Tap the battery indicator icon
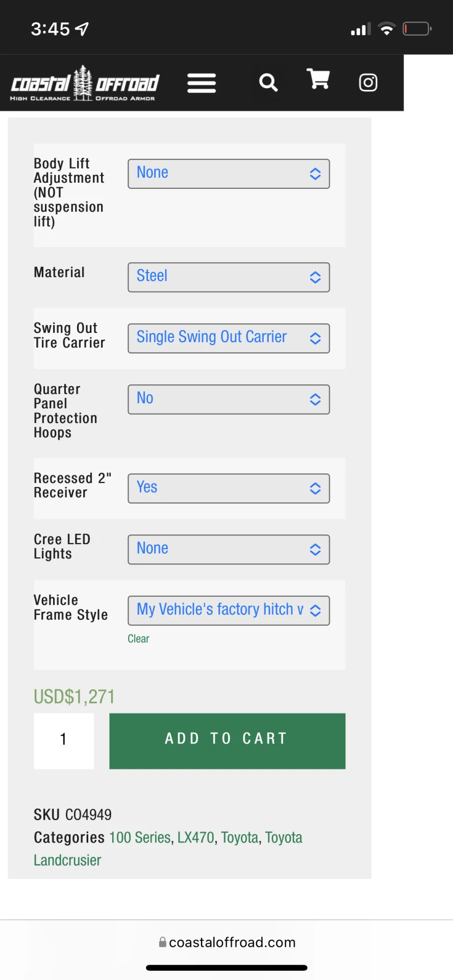 tap(417, 29)
